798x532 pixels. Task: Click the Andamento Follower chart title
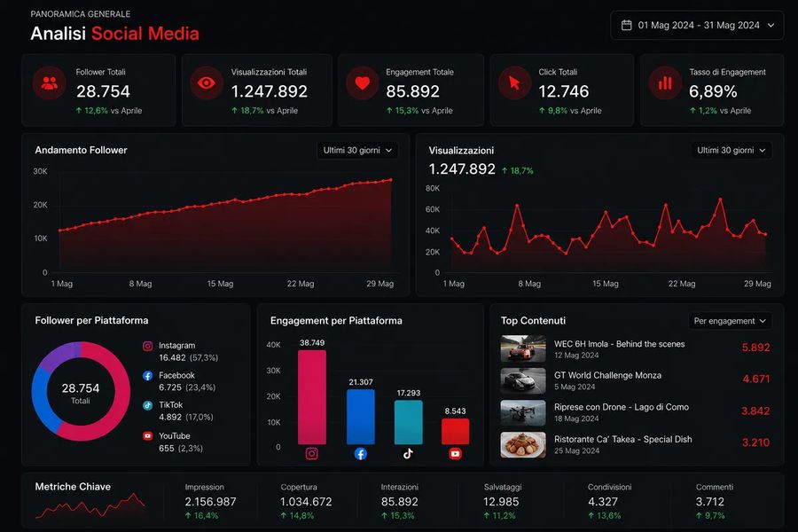coord(81,150)
